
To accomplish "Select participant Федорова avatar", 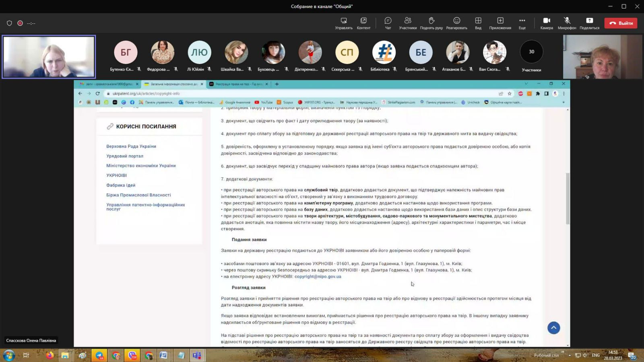I will coord(163,52).
